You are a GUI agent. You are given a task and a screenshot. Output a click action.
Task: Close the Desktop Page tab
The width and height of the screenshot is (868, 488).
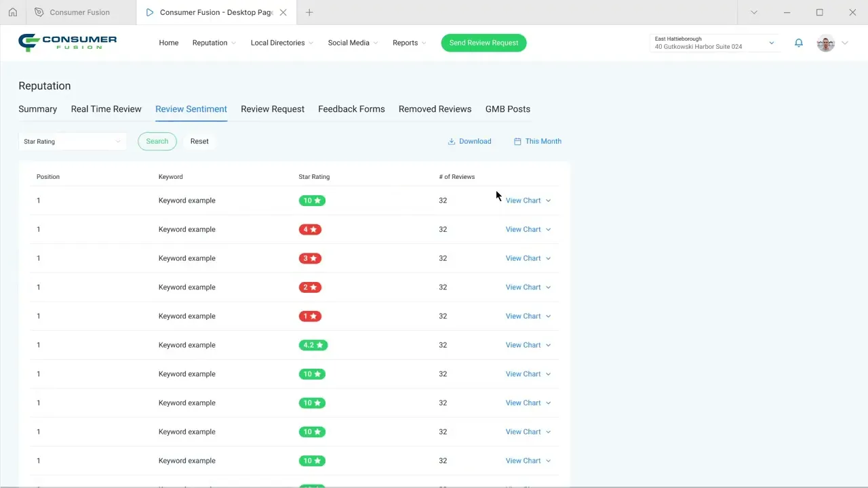(x=283, y=12)
